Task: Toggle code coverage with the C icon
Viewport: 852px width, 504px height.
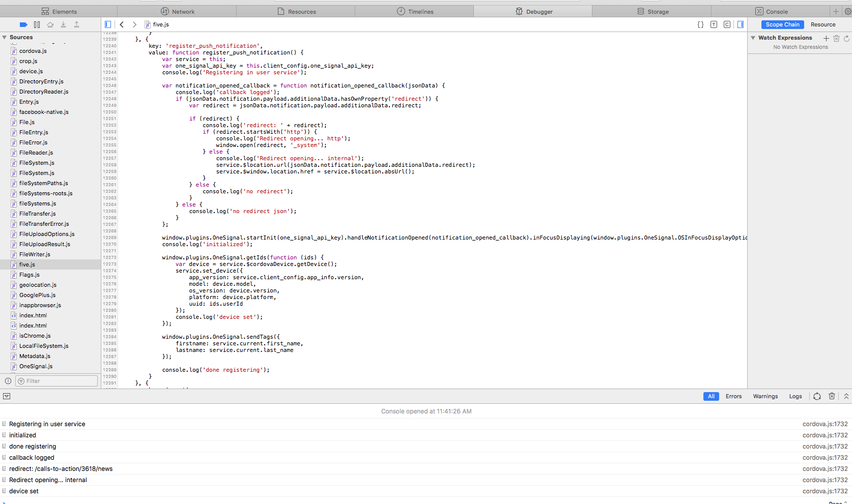Action: pyautogui.click(x=727, y=24)
